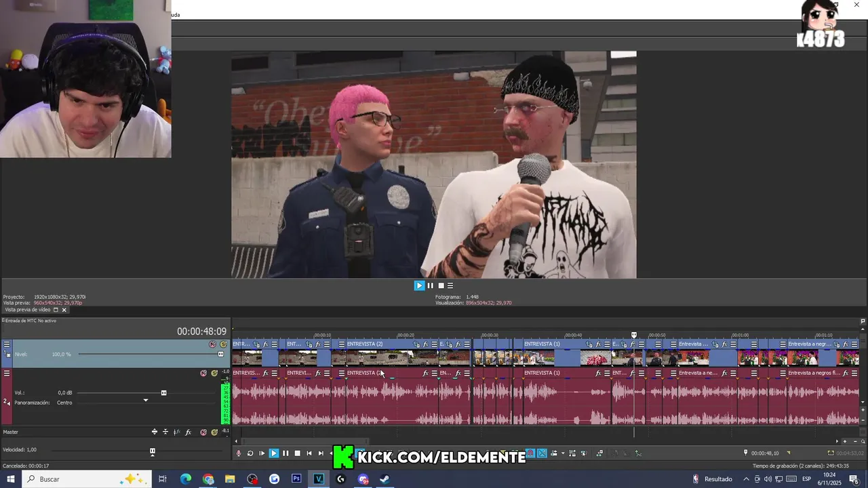Open Photoshop from the Windows taskbar
This screenshot has height=488, width=868.
[x=296, y=479]
